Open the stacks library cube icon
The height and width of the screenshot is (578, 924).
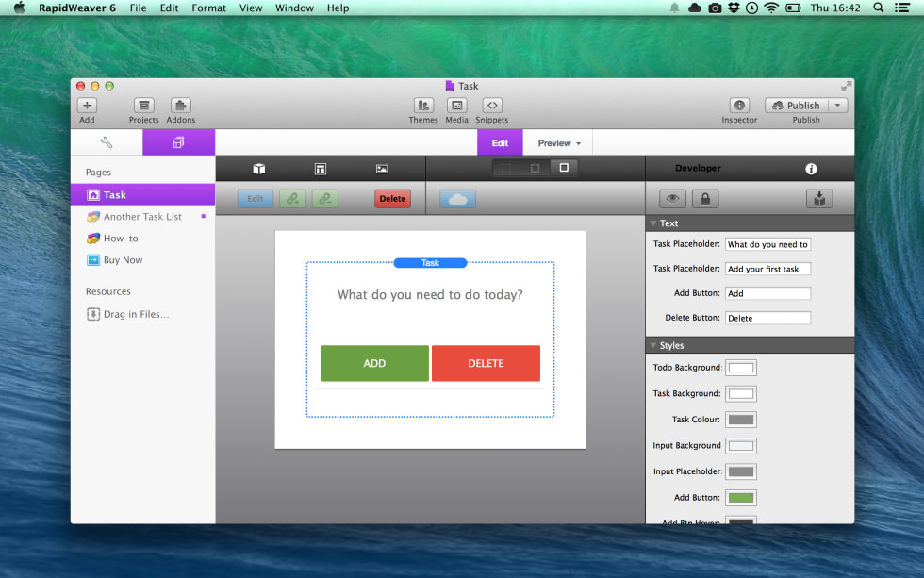coord(258,169)
